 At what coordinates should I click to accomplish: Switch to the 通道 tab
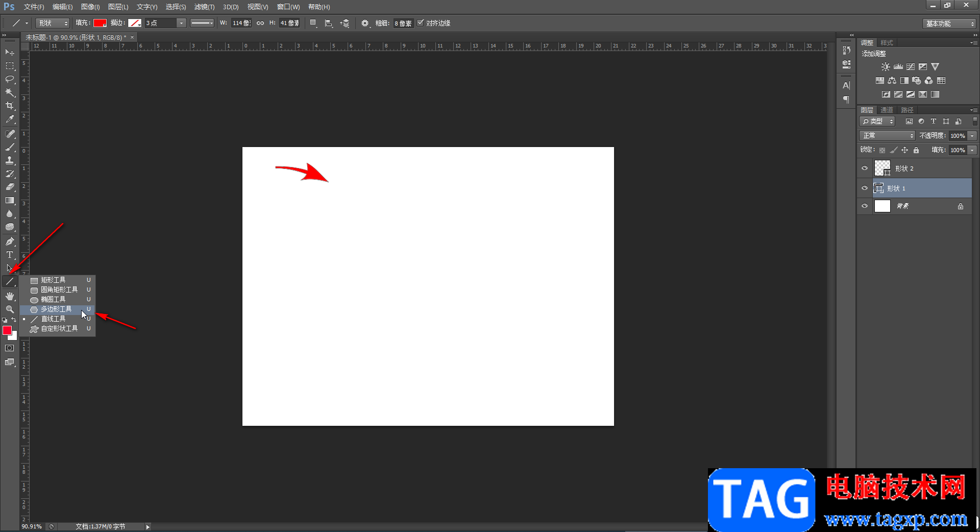887,110
